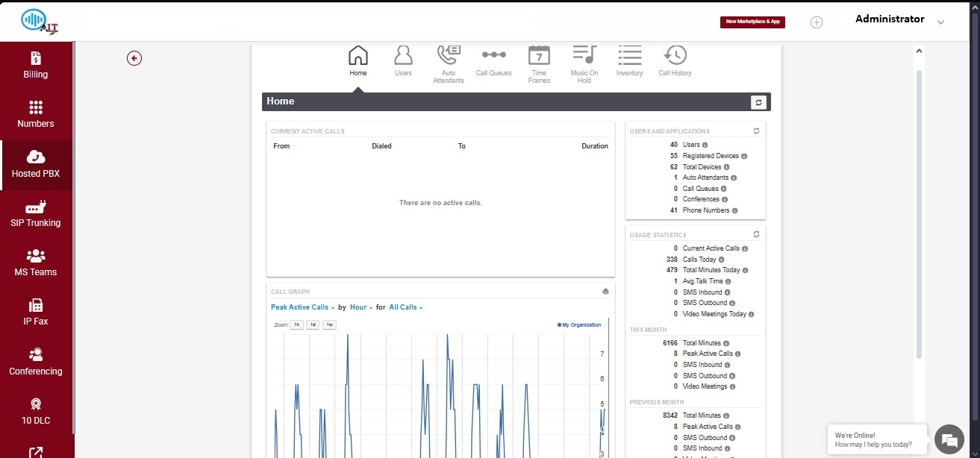Set graph zoom to 1d

pos(313,325)
